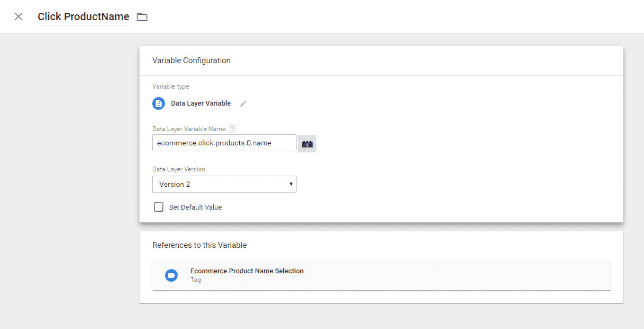Edit the variable title Click ProductName

click(83, 16)
